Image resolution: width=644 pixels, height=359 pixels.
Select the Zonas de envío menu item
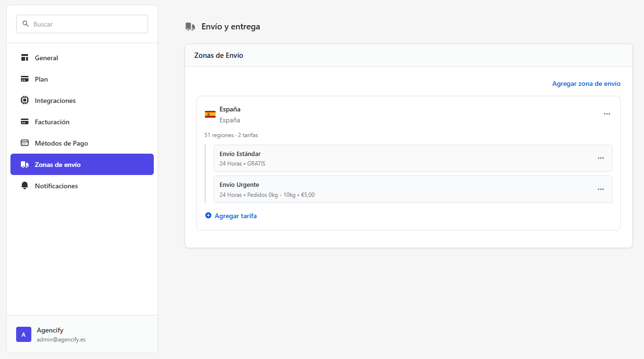point(82,165)
